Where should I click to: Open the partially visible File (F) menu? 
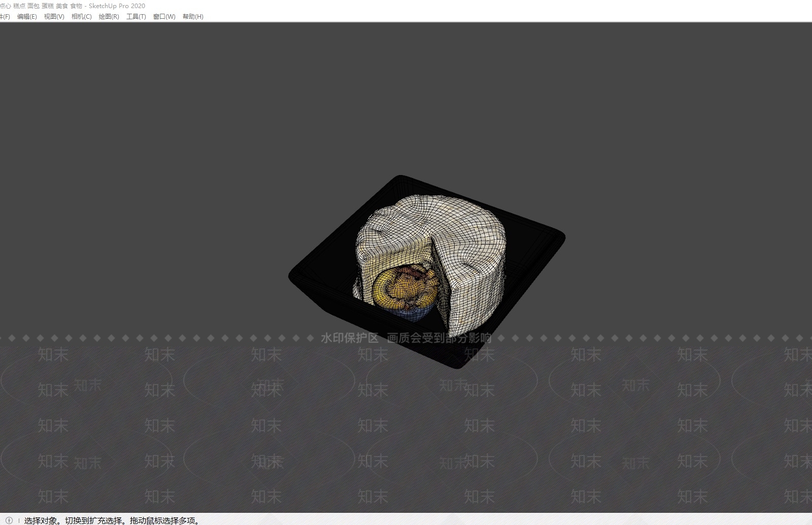coord(5,16)
